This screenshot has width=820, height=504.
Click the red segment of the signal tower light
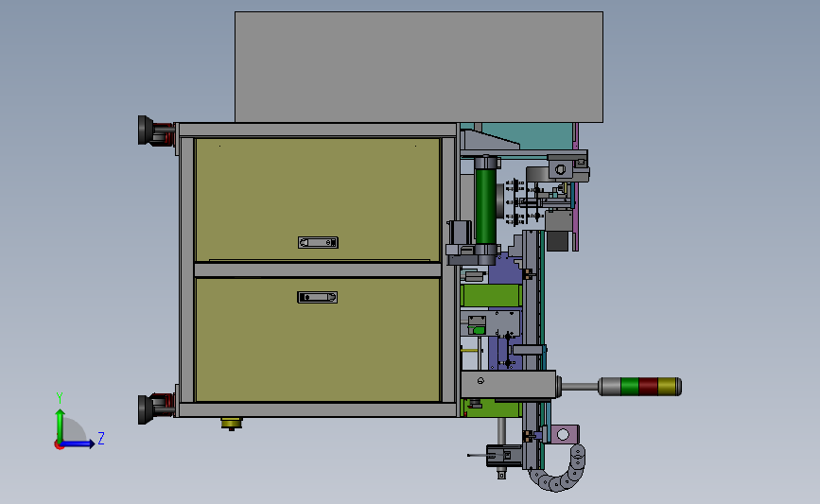pos(648,387)
